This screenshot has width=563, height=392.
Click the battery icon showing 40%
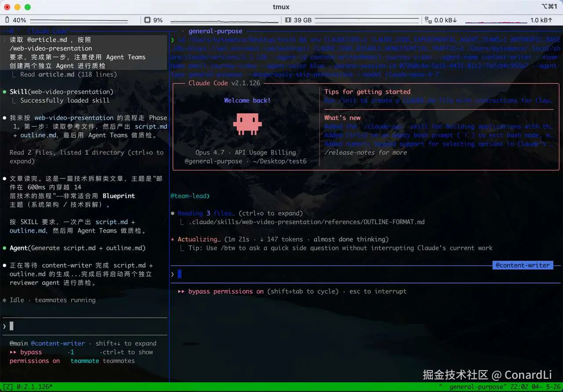pos(7,20)
